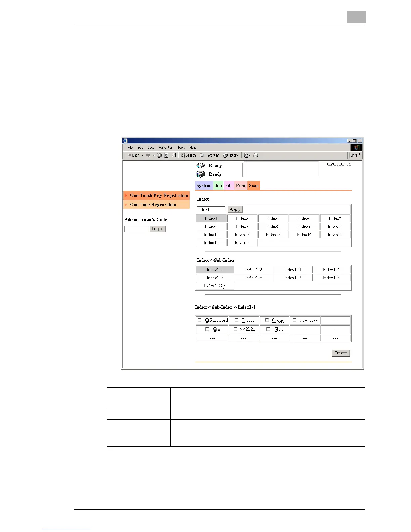The height and width of the screenshot is (532, 411).
Task: Click the Windows logo throbber icon
Action: (357, 147)
